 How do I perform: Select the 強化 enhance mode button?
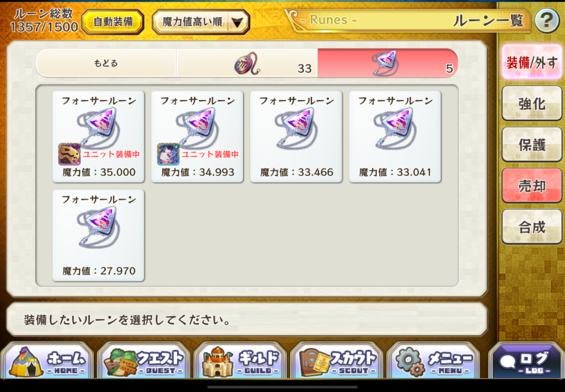click(x=532, y=104)
